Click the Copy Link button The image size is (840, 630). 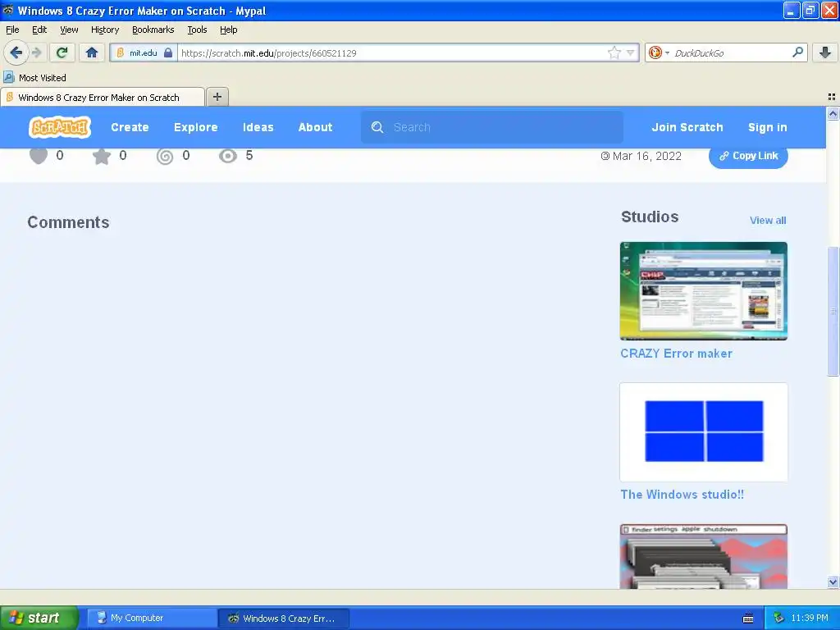(x=748, y=156)
